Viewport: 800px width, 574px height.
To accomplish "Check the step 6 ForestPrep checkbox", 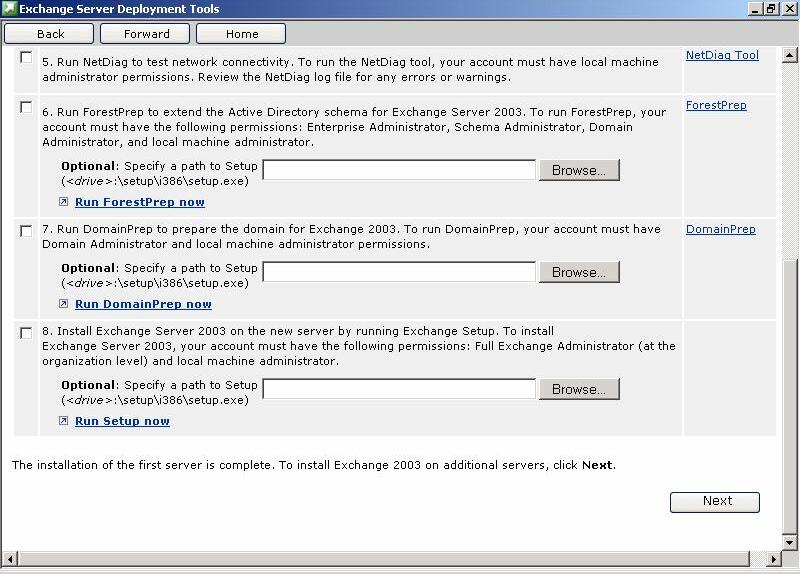I will click(x=26, y=107).
